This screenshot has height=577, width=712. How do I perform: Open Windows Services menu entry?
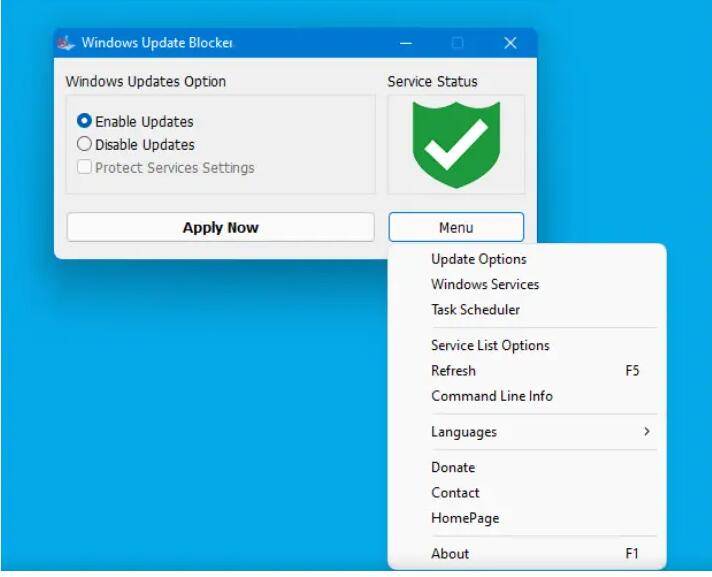point(485,284)
